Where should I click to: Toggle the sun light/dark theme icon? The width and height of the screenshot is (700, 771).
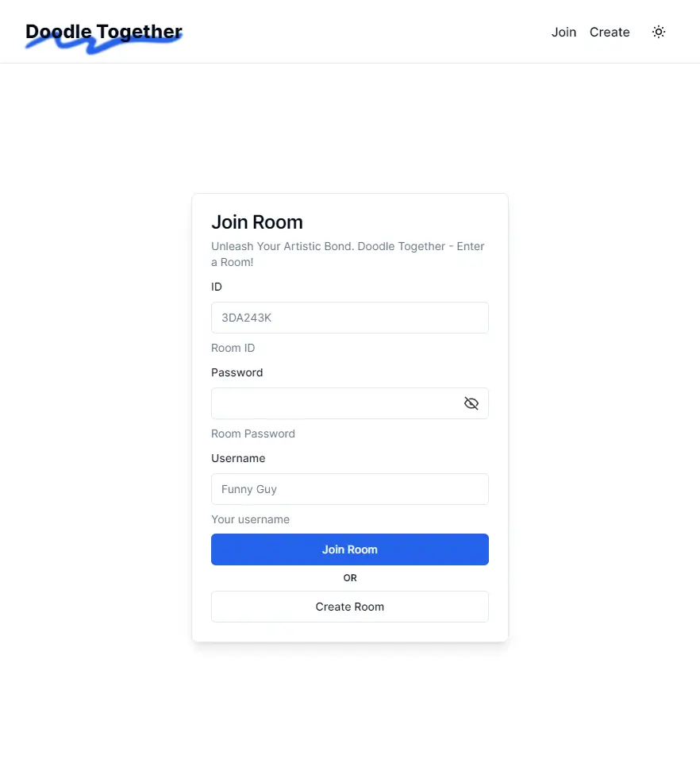click(659, 32)
